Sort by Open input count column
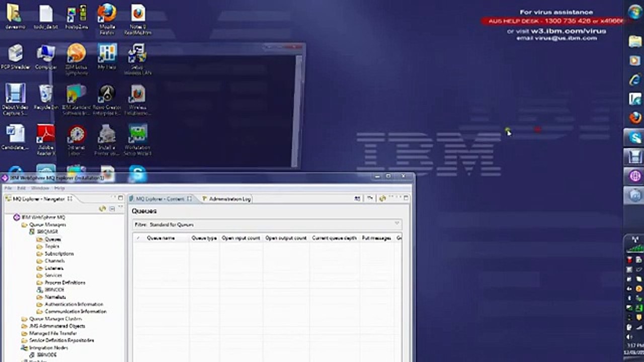Image resolution: width=644 pixels, height=362 pixels. (241, 238)
